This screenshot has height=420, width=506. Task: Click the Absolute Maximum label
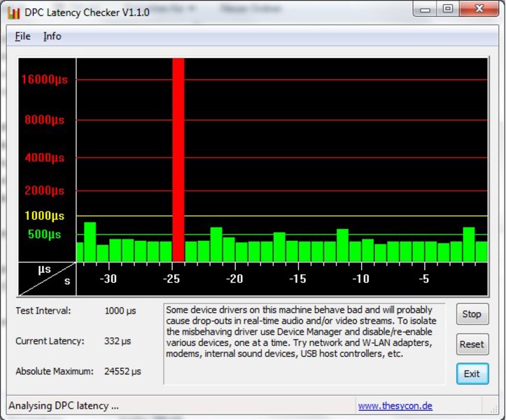point(55,371)
